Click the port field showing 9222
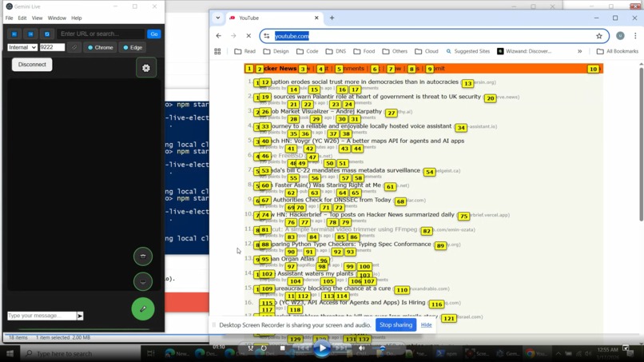 point(52,47)
